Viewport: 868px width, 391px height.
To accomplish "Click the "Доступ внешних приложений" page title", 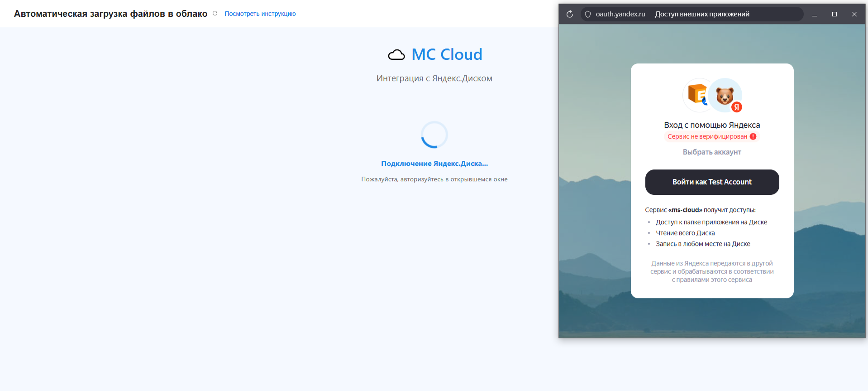I will [702, 14].
